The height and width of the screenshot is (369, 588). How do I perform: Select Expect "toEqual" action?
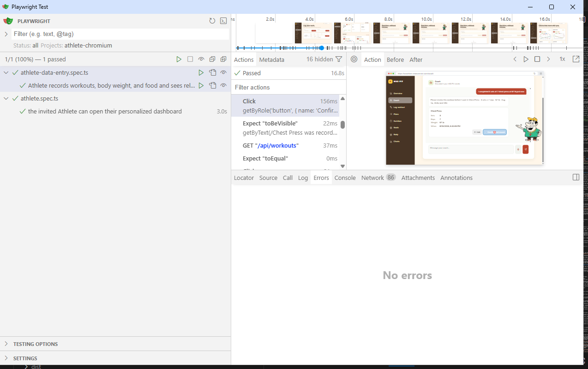(x=285, y=158)
